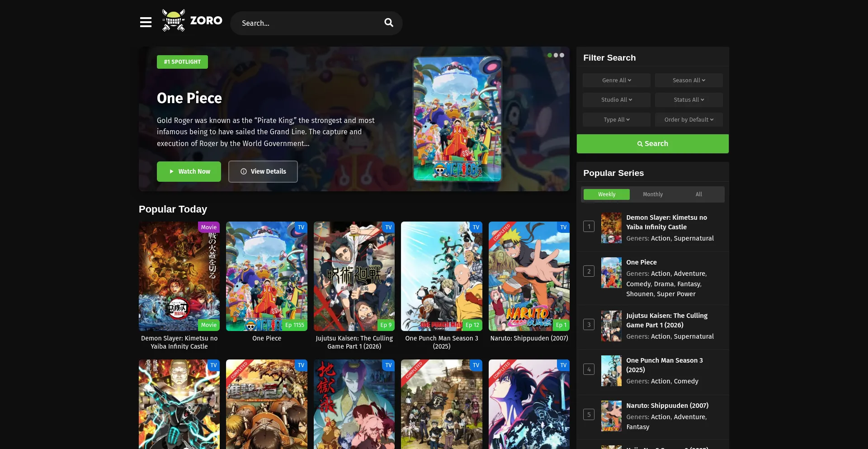Select the first spotlight carousel dot
The height and width of the screenshot is (449, 868).
point(550,55)
